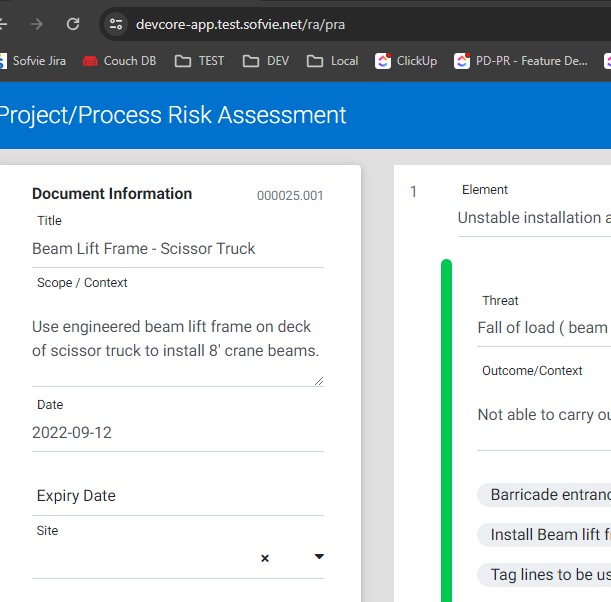
Task: Click the Scope / Context text area
Action: click(178, 339)
